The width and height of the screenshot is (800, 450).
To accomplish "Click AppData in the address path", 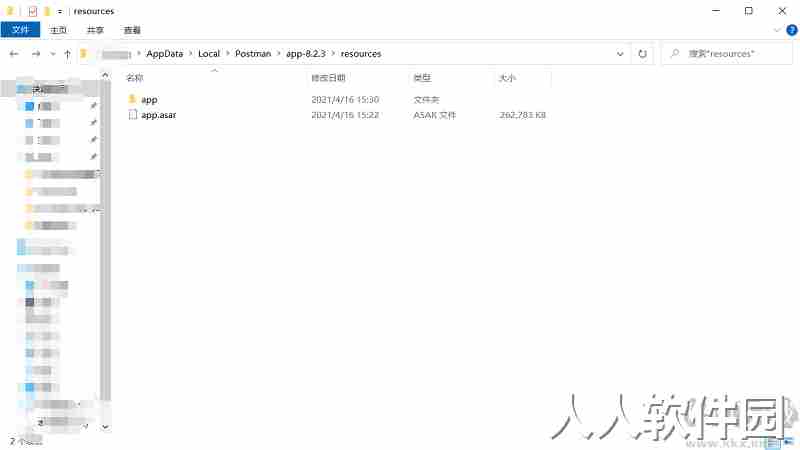I will click(164, 54).
